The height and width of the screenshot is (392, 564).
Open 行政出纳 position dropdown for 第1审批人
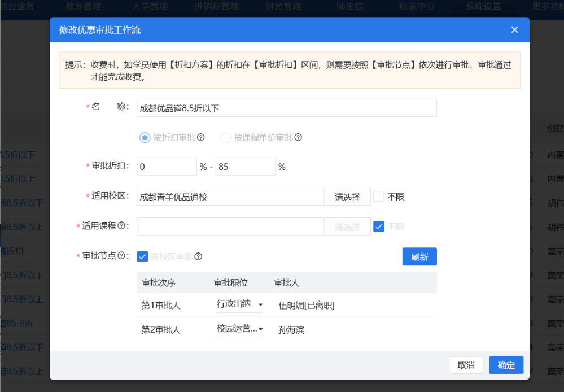(239, 304)
